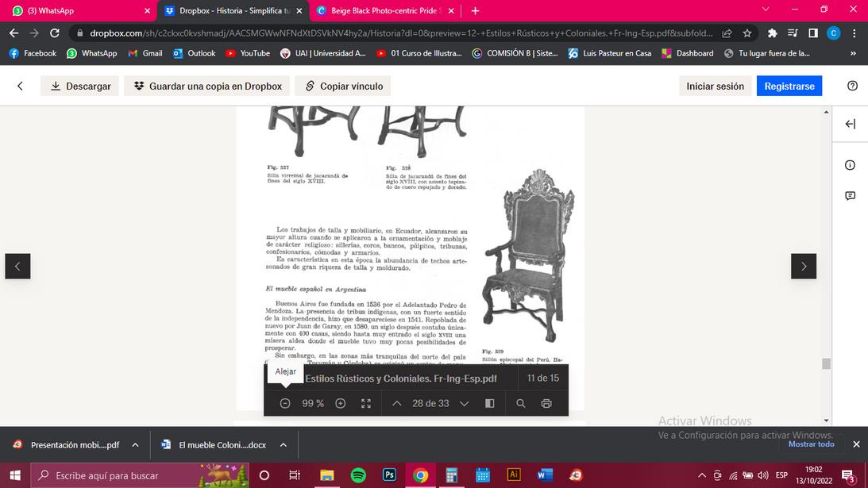Click the address bar URL

tap(401, 33)
